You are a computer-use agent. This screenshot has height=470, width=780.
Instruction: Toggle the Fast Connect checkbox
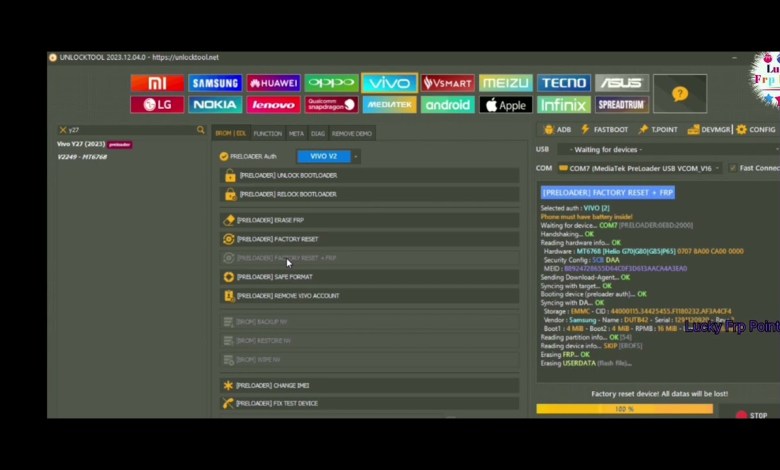(732, 168)
